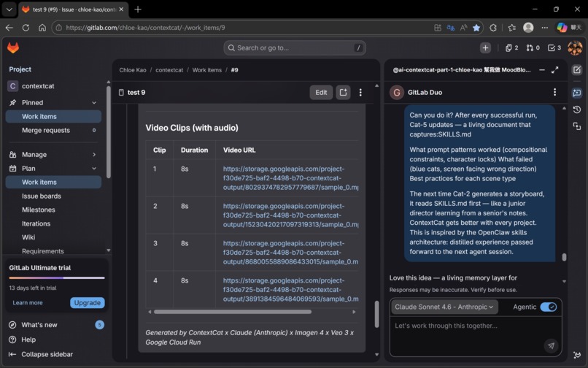
Task: Refresh the browser page
Action: click(x=26, y=28)
